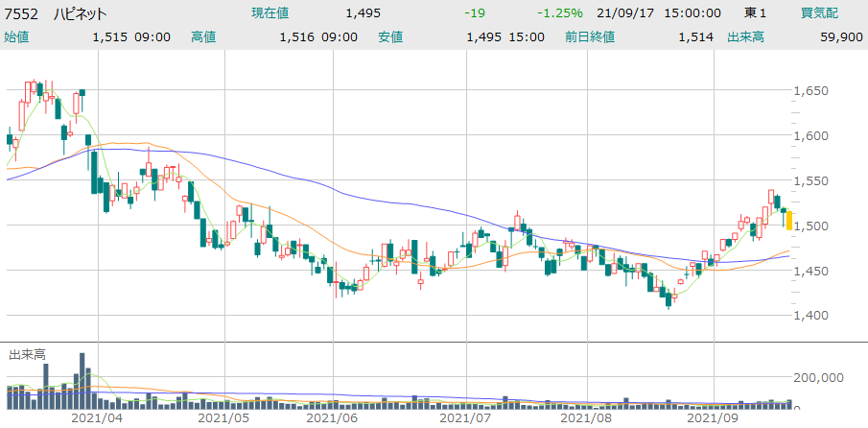Click the 出来高 label in volume panel
Image resolution: width=868 pixels, height=428 pixels.
(26, 355)
